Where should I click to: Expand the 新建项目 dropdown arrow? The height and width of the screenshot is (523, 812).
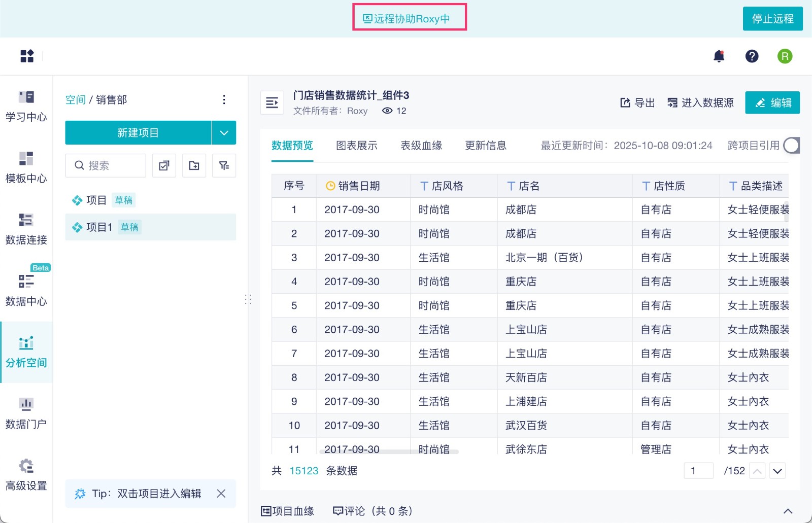point(224,133)
